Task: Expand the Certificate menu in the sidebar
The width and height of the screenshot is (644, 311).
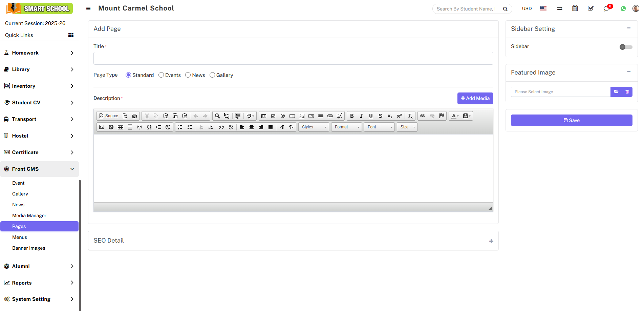Action: 39,152
